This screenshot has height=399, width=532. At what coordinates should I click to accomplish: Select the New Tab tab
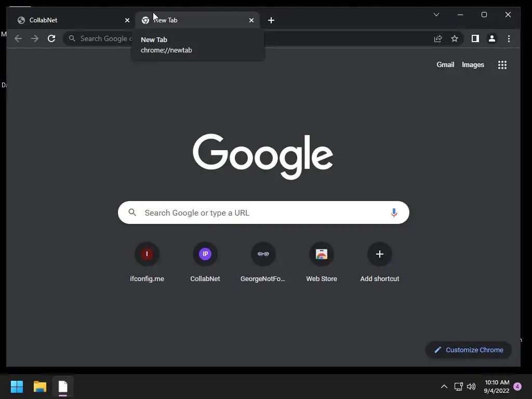[197, 20]
